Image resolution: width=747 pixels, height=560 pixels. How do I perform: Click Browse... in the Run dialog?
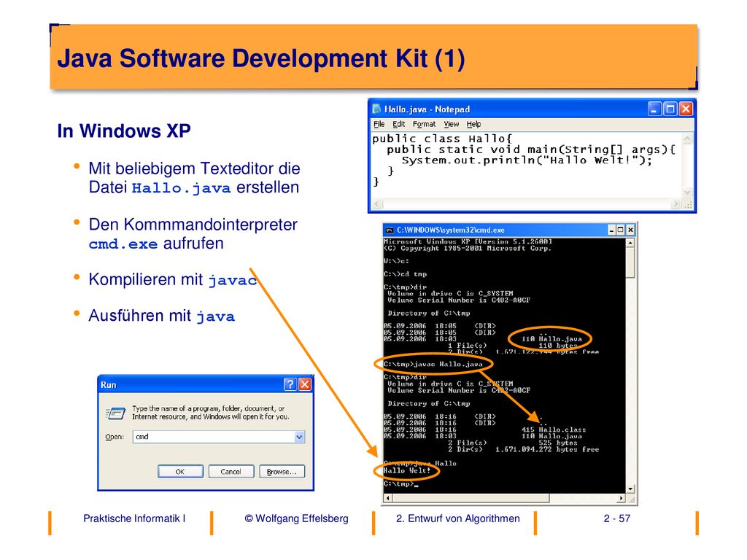(x=282, y=472)
